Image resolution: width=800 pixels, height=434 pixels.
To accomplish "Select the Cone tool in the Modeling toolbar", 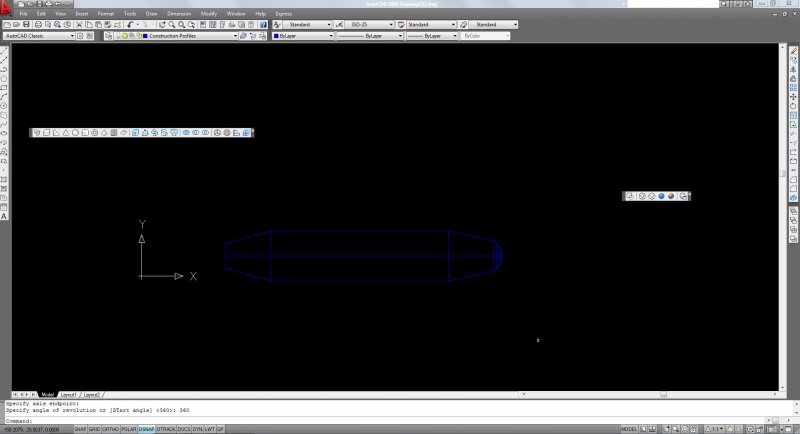I will pyautogui.click(x=66, y=133).
